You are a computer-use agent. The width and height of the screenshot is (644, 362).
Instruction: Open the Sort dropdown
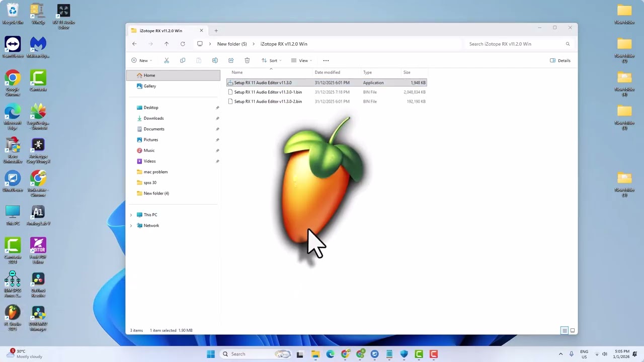pos(272,60)
